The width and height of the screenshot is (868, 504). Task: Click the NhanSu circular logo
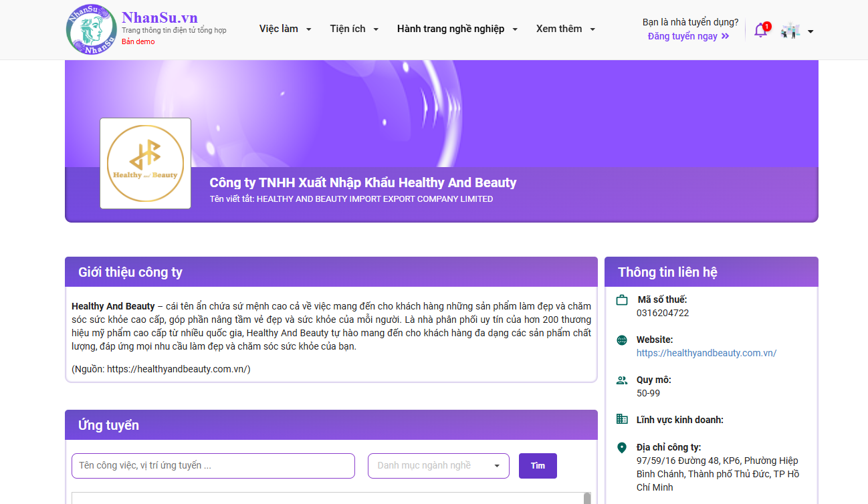pyautogui.click(x=92, y=29)
